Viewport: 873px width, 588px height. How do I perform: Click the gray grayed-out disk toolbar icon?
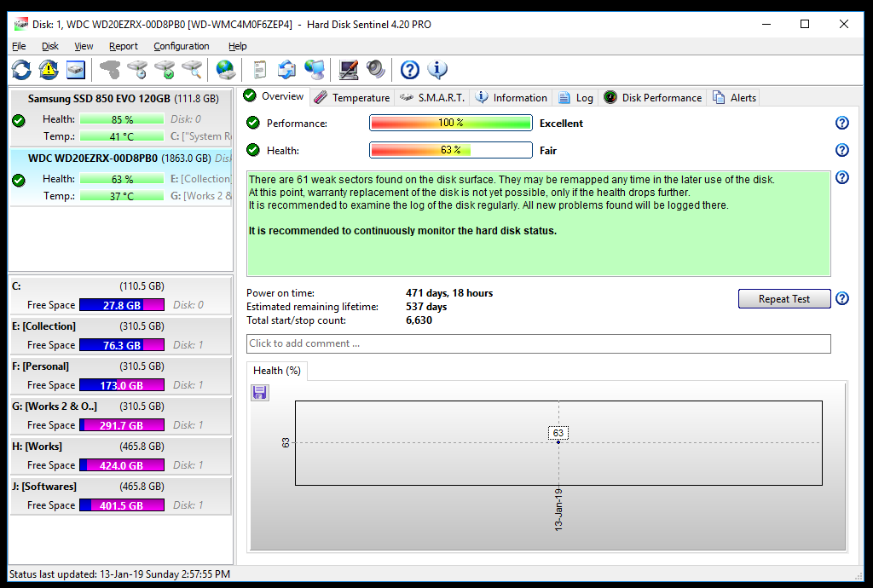click(x=110, y=70)
